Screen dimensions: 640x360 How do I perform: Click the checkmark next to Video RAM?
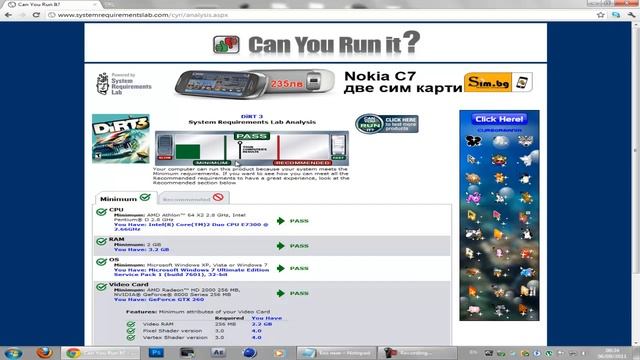click(x=131, y=324)
